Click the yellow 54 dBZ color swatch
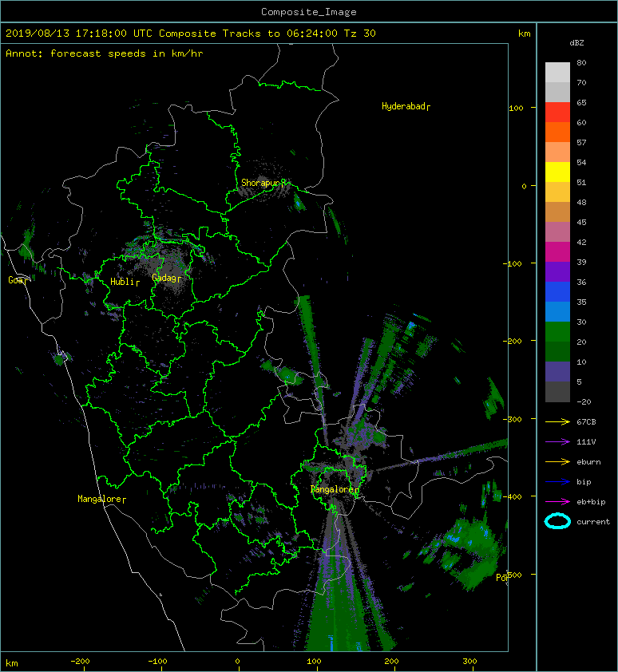The image size is (618, 672). point(557,172)
